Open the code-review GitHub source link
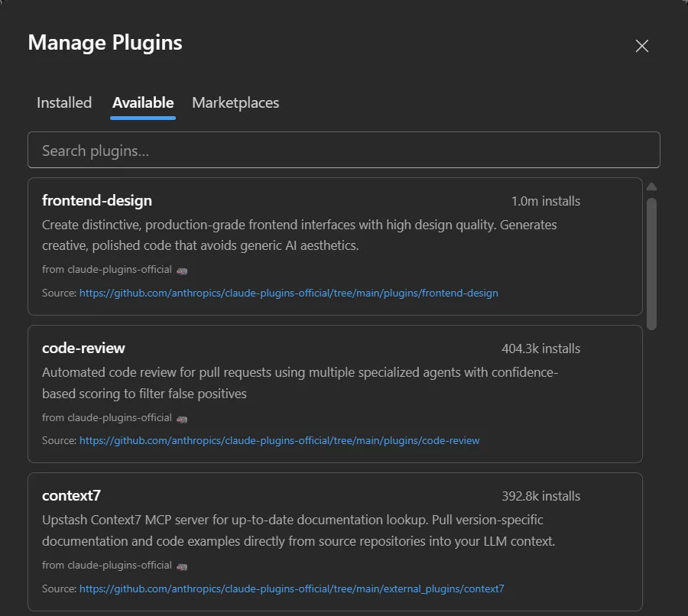This screenshot has width=688, height=616. (280, 440)
